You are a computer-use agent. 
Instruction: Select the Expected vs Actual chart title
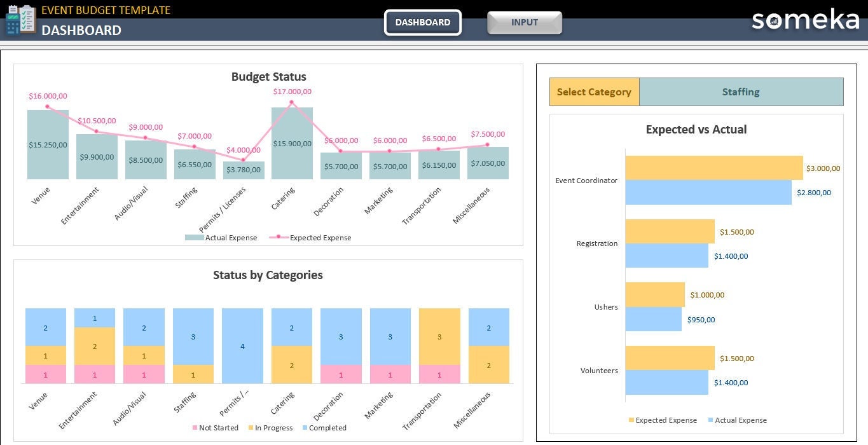[696, 130]
